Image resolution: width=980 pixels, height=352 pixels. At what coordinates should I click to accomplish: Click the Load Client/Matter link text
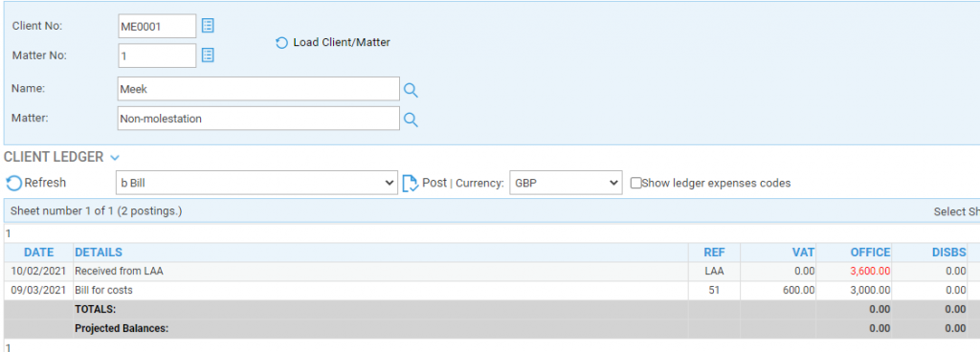tap(342, 42)
